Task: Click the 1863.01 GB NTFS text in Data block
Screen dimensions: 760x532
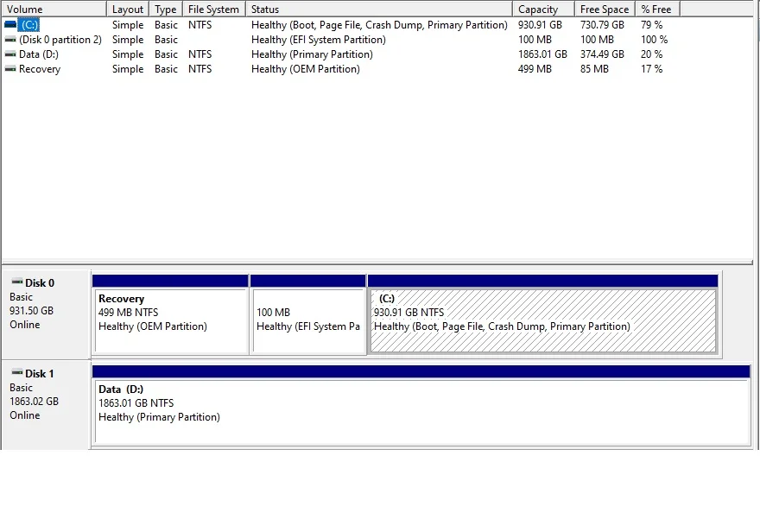Action: coord(136,403)
